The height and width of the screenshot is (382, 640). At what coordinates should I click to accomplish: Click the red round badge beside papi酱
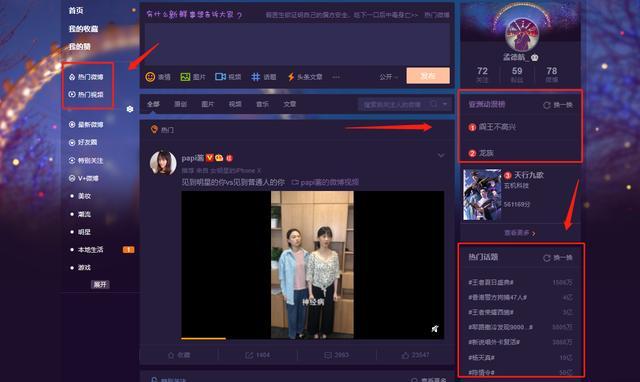[x=229, y=158]
